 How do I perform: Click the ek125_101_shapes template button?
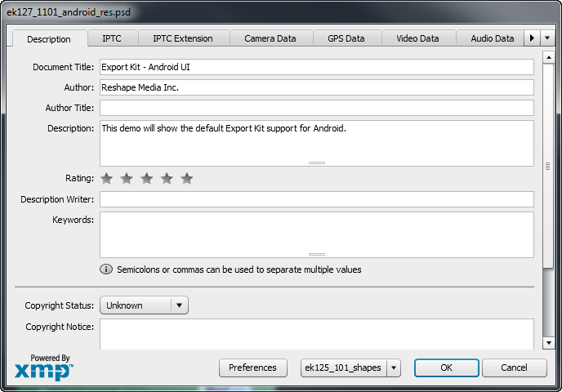343,367
